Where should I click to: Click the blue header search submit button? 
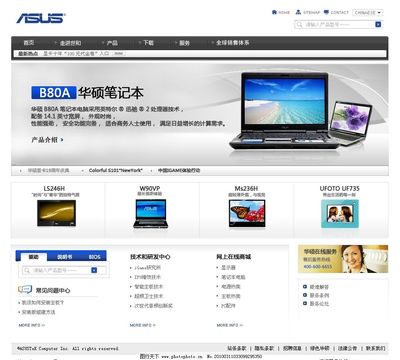click(x=378, y=24)
